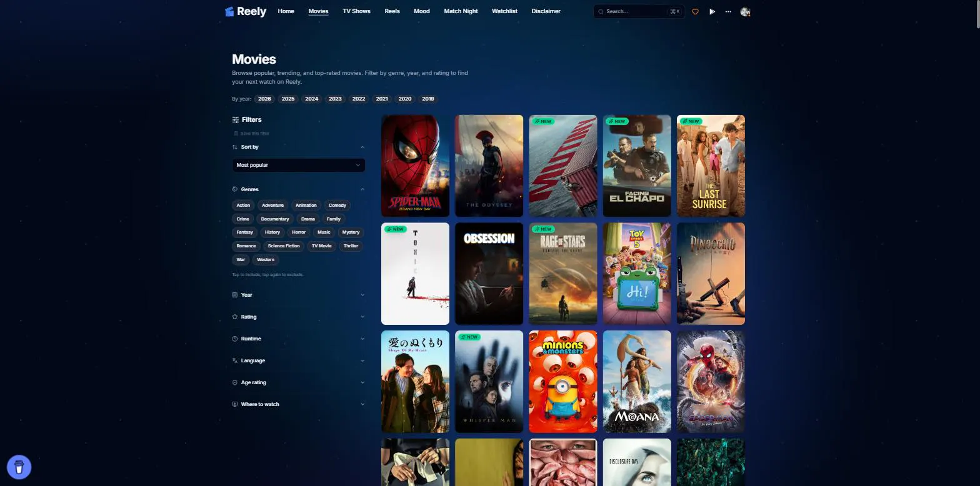This screenshot has width=980, height=486.
Task: Expand Year filter using its chevron
Action: click(x=362, y=295)
